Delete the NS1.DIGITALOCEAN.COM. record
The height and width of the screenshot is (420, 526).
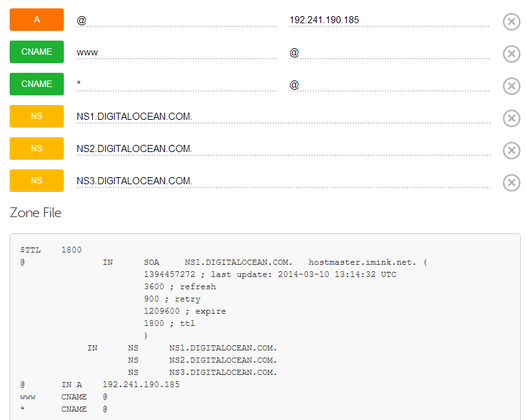pos(511,119)
